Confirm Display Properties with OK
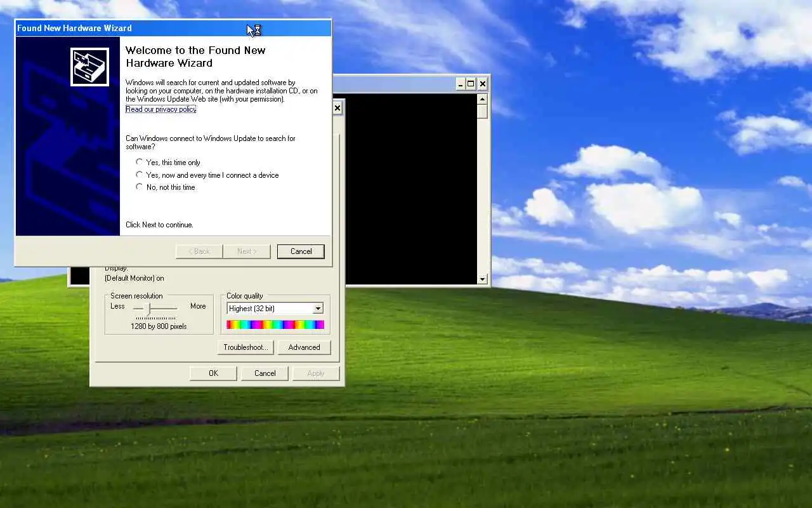This screenshot has width=812, height=508. [213, 373]
